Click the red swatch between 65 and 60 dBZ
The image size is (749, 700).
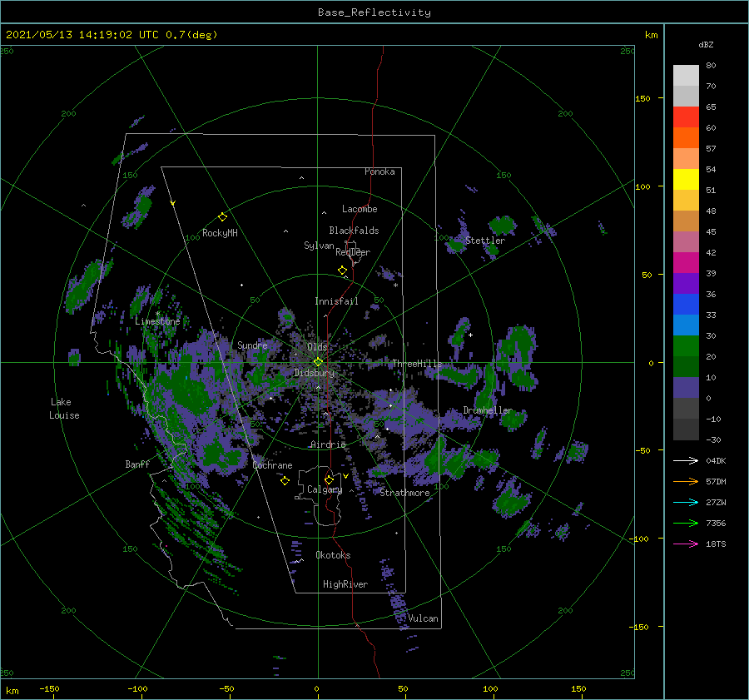[x=686, y=117]
